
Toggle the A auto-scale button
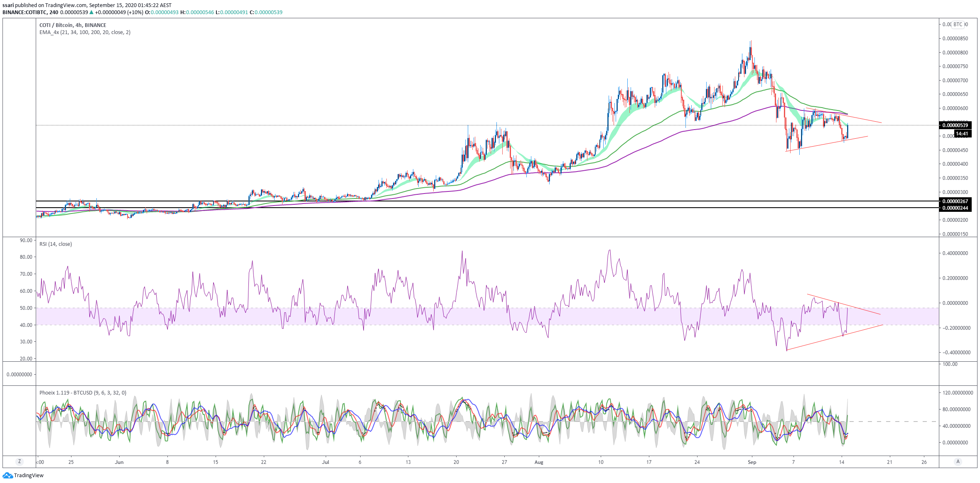958,461
